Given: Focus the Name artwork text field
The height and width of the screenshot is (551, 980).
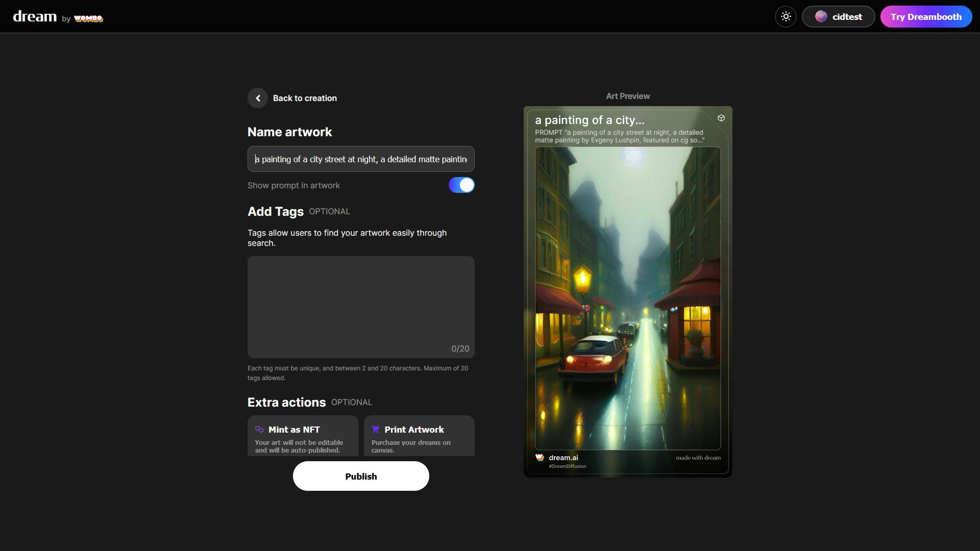Looking at the screenshot, I should [360, 159].
